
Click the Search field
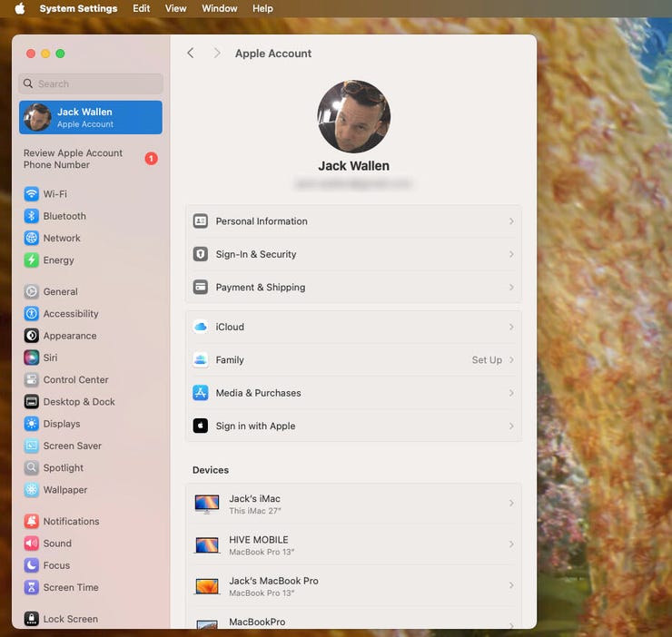click(x=91, y=83)
